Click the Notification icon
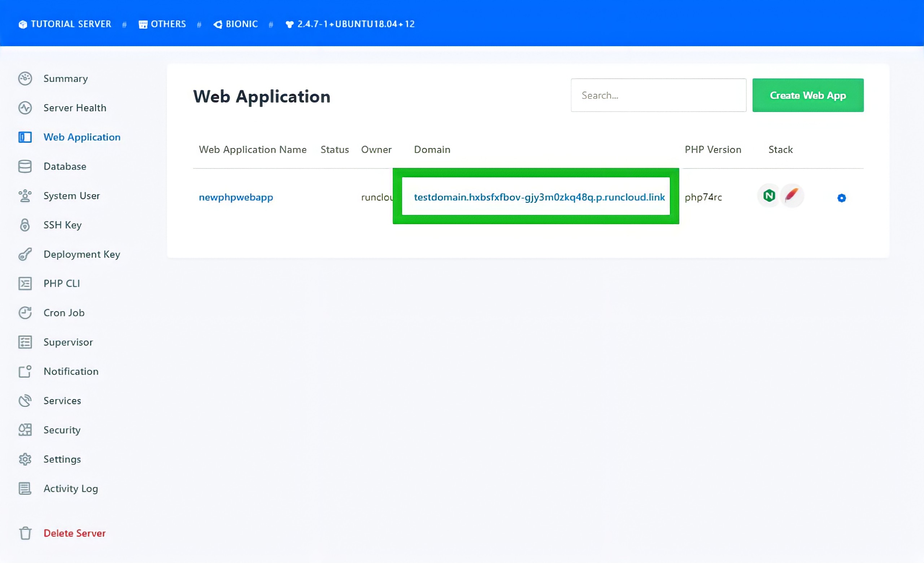The width and height of the screenshot is (924, 563). point(25,371)
